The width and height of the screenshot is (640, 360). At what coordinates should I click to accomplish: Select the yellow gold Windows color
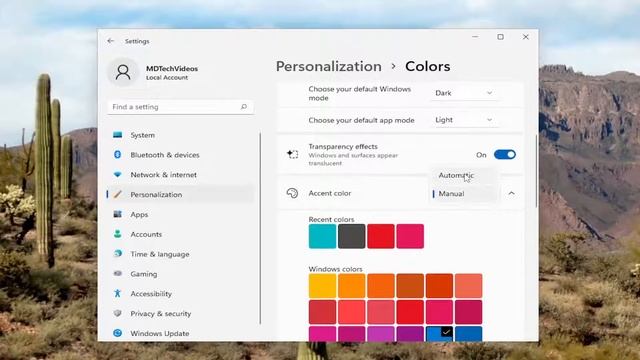tap(322, 286)
